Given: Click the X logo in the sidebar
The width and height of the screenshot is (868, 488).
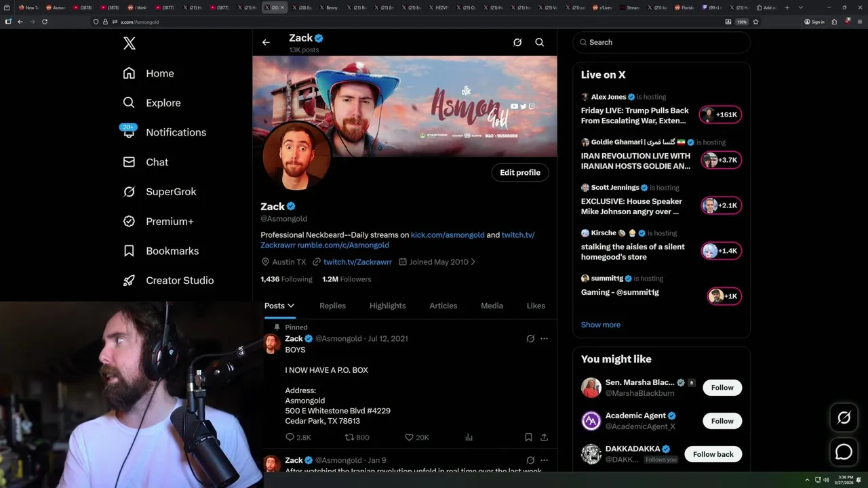Looking at the screenshot, I should [130, 43].
